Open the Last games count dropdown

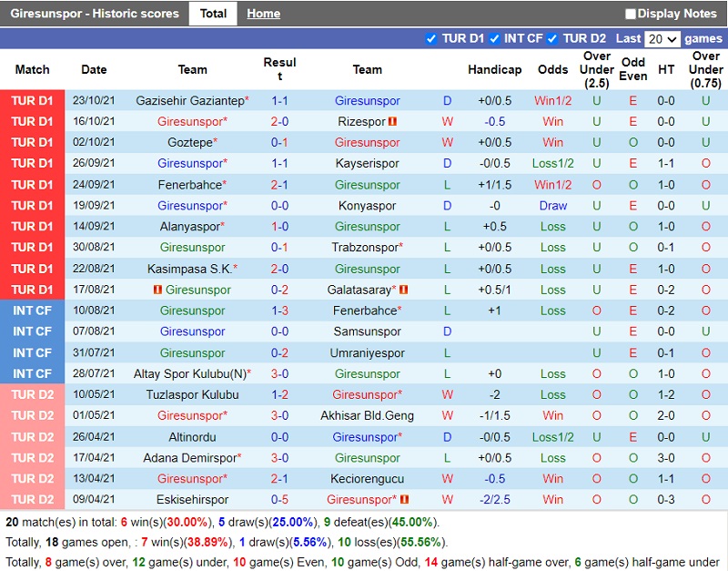tap(662, 39)
